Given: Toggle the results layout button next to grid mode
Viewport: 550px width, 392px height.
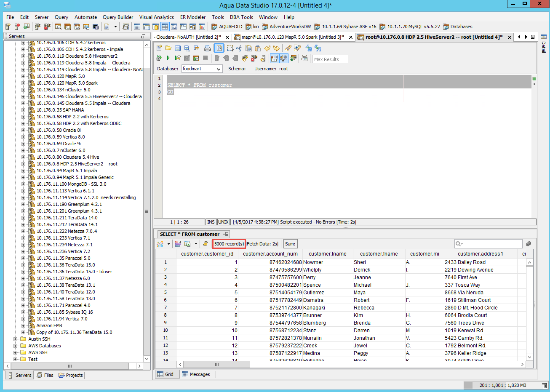Looking at the screenshot, I should coord(283,58).
